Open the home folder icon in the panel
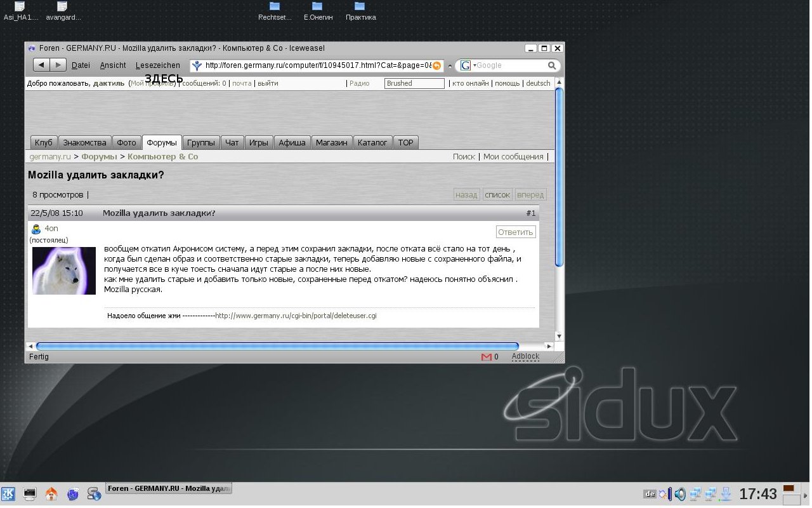 pos(51,493)
